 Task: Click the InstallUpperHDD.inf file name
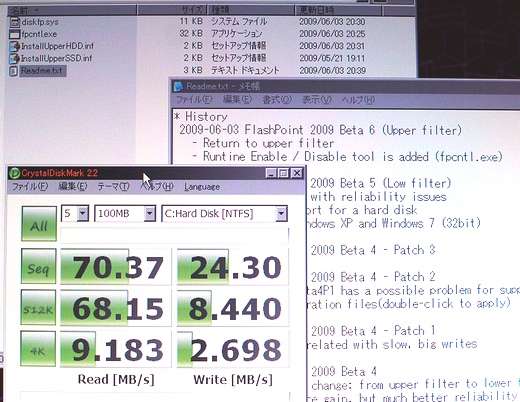(x=57, y=46)
